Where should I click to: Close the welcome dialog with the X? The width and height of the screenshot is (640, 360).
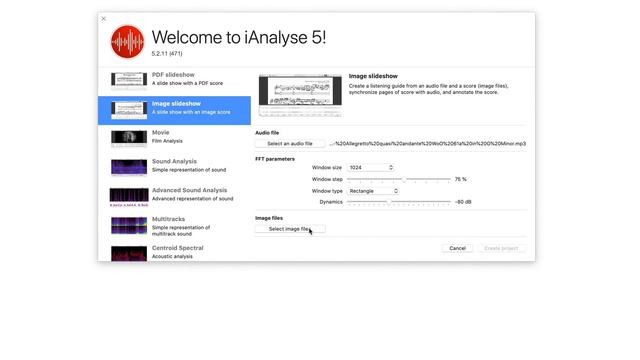104,19
